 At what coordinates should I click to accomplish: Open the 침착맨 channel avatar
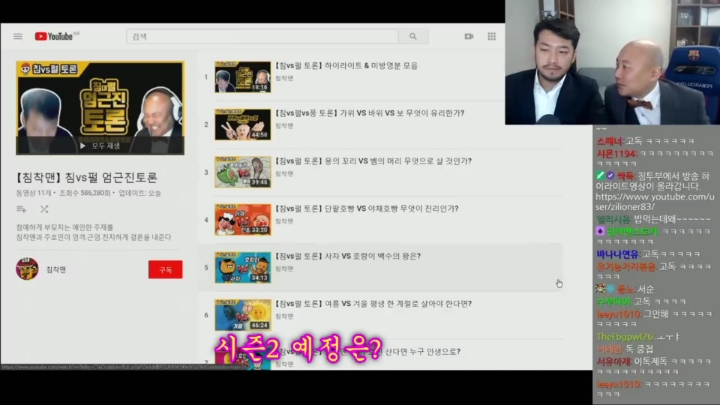[x=27, y=269]
